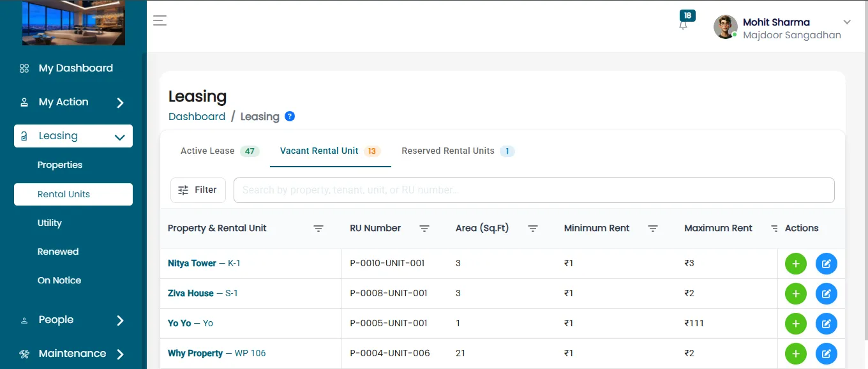Screen dimensions: 868x369
Task: Open the Why Property — WP 106 link
Action: click(217, 353)
